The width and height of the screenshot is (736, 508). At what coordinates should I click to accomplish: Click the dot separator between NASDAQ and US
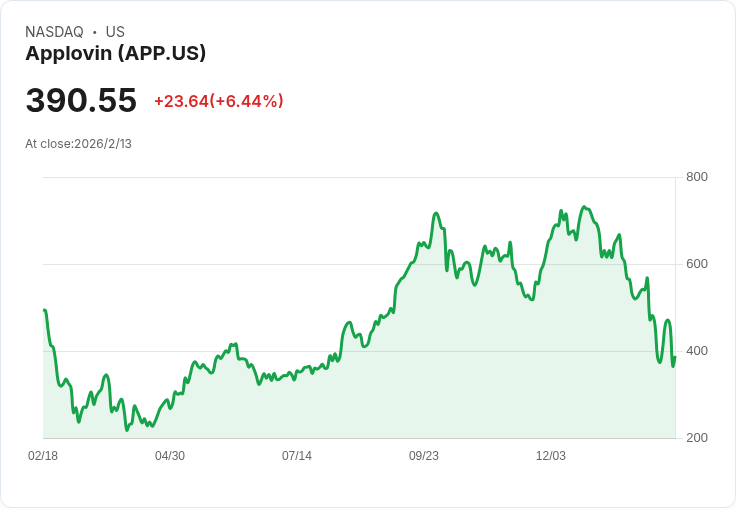(95, 32)
